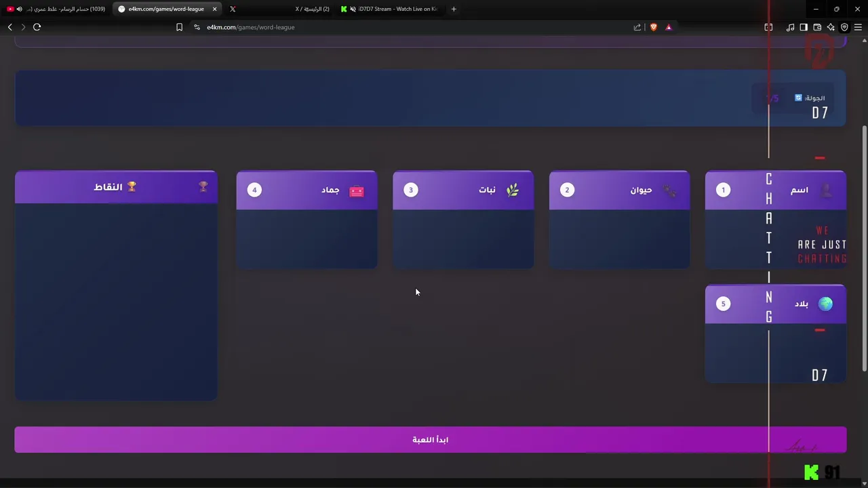868x488 pixels.
Task: Open the Brave VPN shield icon
Action: click(x=844, y=27)
